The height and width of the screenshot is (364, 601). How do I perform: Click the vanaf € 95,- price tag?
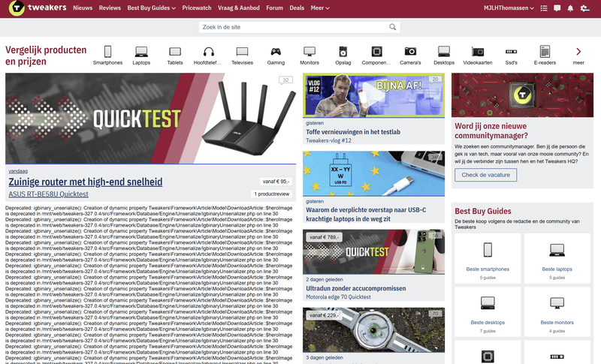coord(276,182)
